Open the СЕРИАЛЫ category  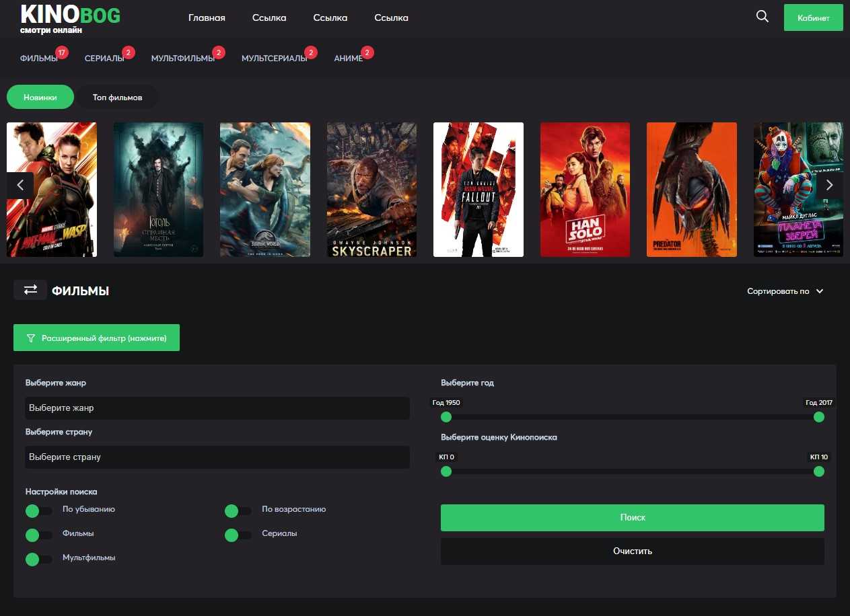[104, 59]
